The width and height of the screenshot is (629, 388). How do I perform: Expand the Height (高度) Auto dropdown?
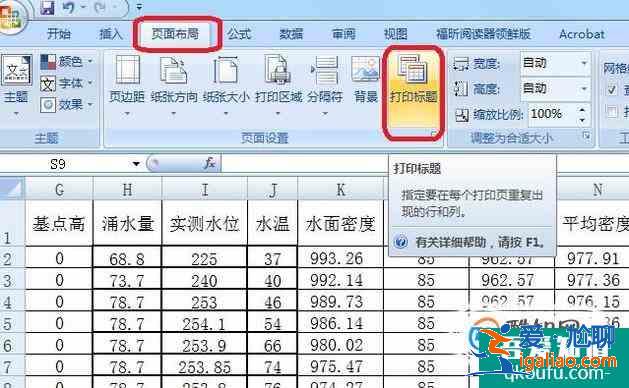pos(584,88)
